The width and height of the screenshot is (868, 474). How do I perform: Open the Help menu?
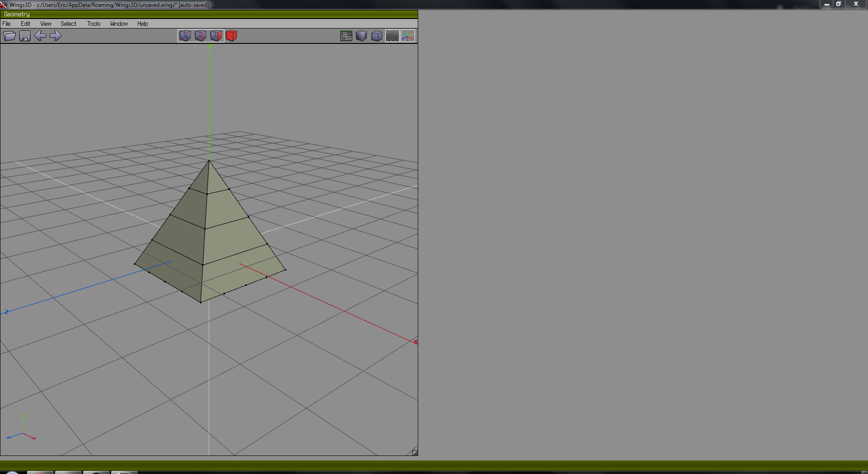click(x=143, y=24)
